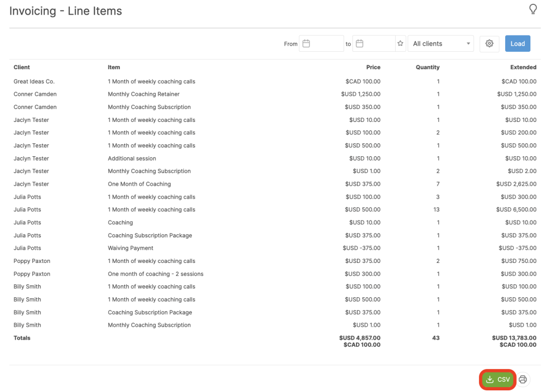Click the $USD 13,783.00 total amount

point(514,338)
